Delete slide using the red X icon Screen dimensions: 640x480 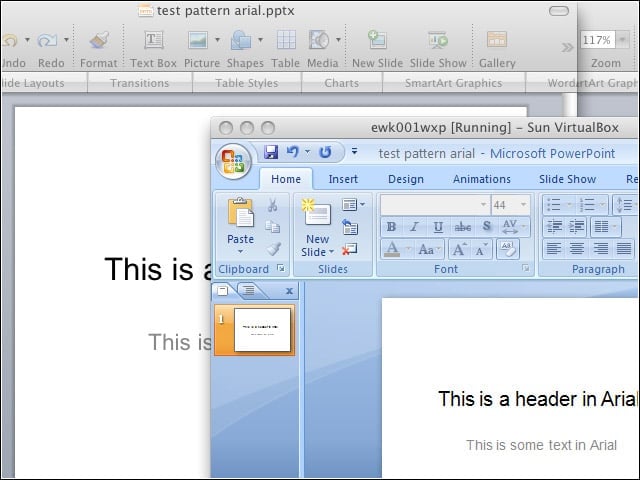click(x=350, y=249)
